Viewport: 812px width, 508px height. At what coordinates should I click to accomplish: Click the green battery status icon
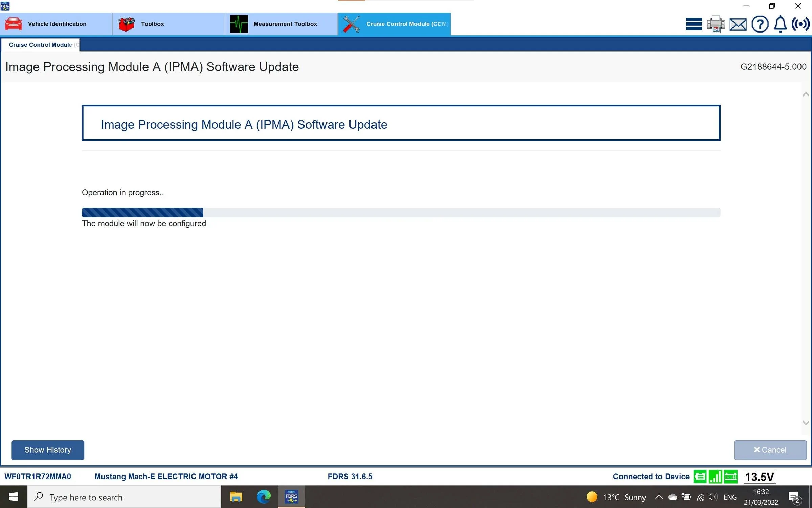pyautogui.click(x=731, y=477)
